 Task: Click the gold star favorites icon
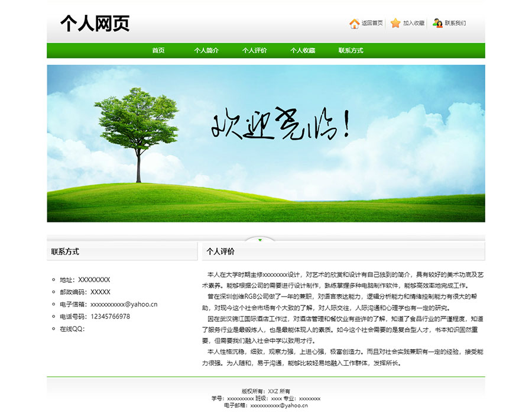click(x=395, y=23)
